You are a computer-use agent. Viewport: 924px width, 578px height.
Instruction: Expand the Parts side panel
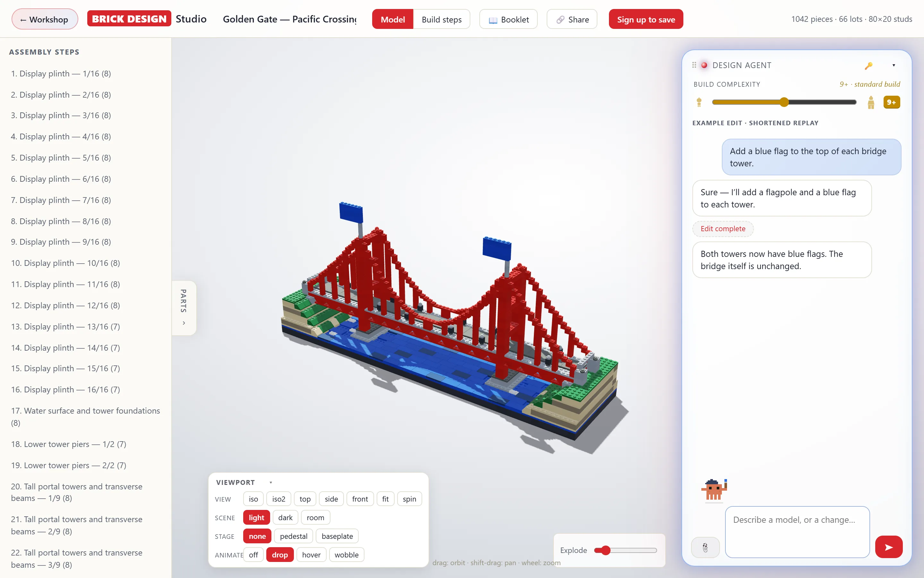[x=184, y=308]
